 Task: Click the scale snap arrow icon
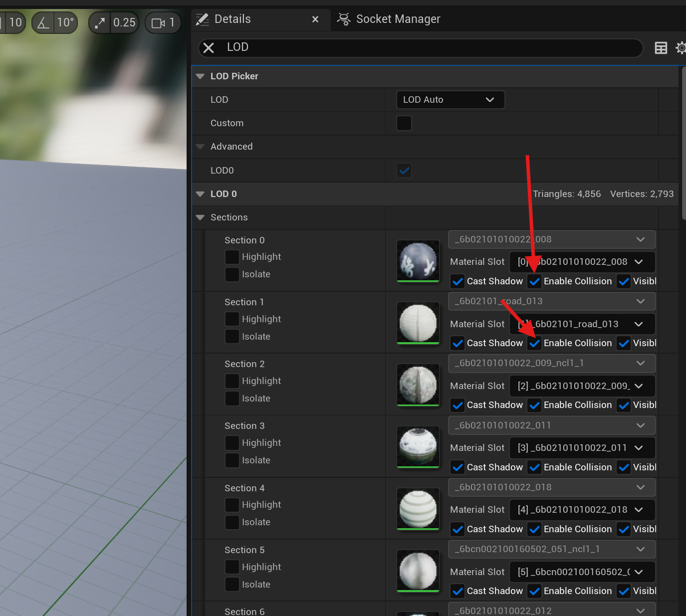(99, 22)
